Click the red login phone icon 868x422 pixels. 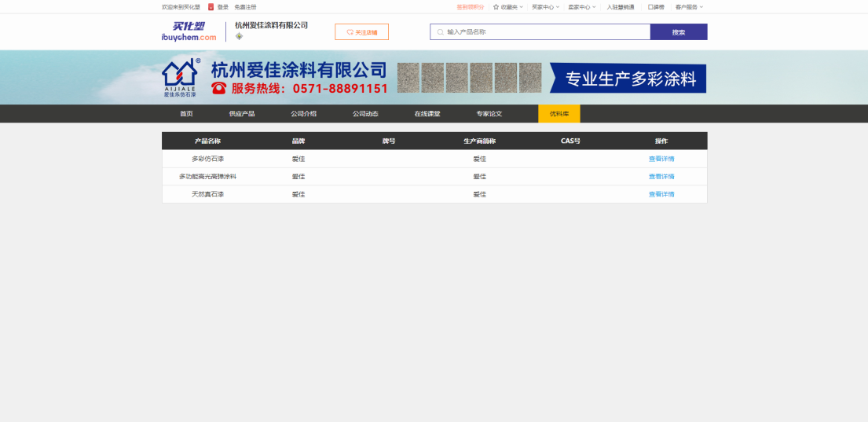[x=211, y=7]
